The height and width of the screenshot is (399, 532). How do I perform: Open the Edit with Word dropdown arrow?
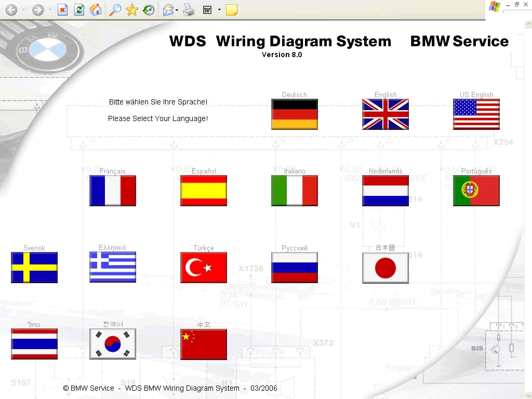click(219, 10)
